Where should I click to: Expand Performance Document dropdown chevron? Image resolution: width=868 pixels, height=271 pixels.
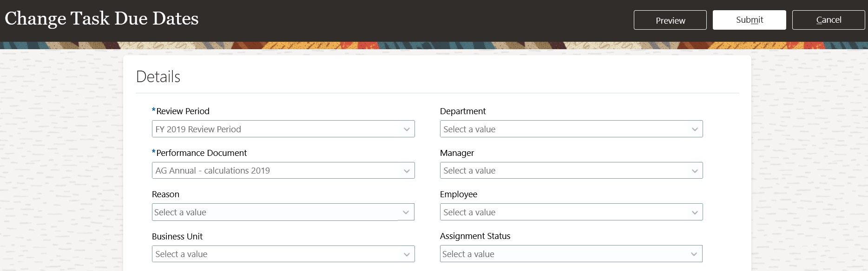[x=407, y=171]
